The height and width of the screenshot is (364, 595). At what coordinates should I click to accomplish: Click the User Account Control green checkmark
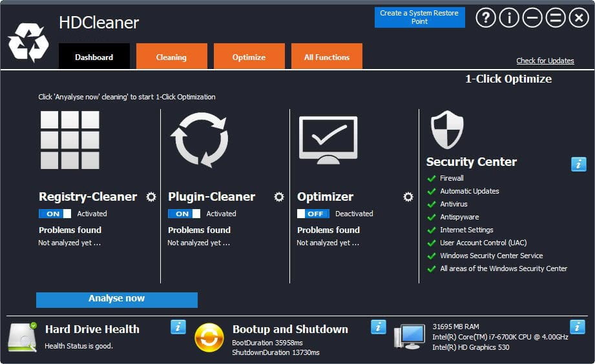432,243
